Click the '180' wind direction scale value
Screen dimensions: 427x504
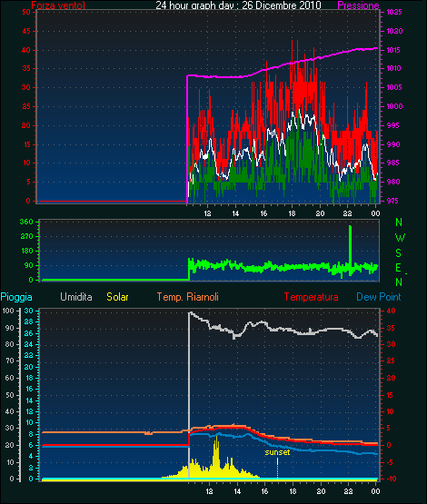tap(26, 251)
